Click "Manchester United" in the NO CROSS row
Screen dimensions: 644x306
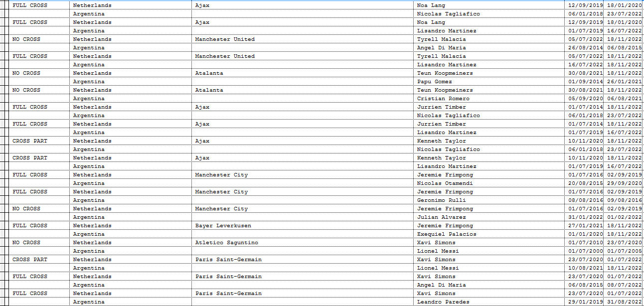(225, 39)
